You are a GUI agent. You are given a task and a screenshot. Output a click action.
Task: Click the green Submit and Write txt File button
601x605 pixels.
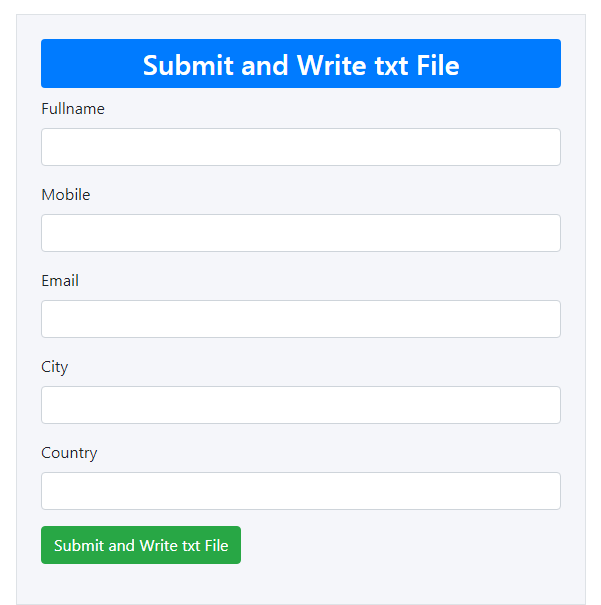pyautogui.click(x=141, y=545)
